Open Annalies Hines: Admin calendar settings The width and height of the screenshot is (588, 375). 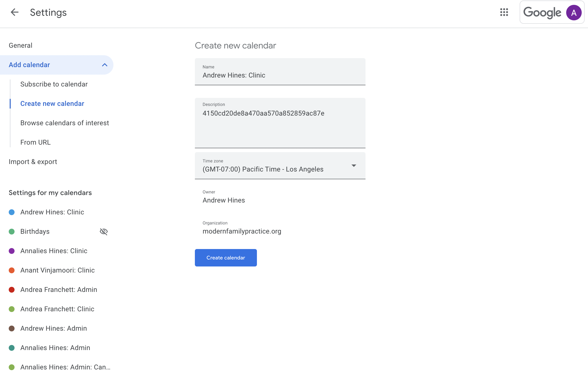(55, 348)
